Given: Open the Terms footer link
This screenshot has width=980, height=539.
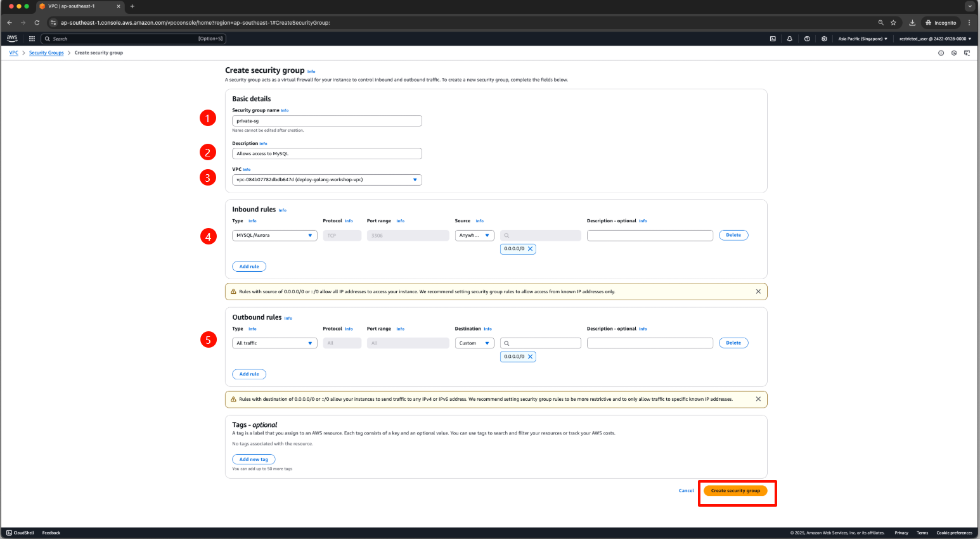Looking at the screenshot, I should (922, 533).
